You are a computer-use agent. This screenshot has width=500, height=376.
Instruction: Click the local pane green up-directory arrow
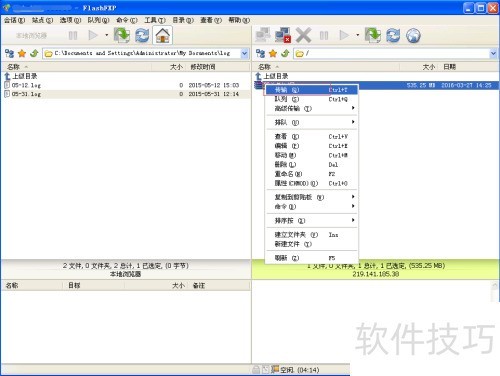[34, 53]
